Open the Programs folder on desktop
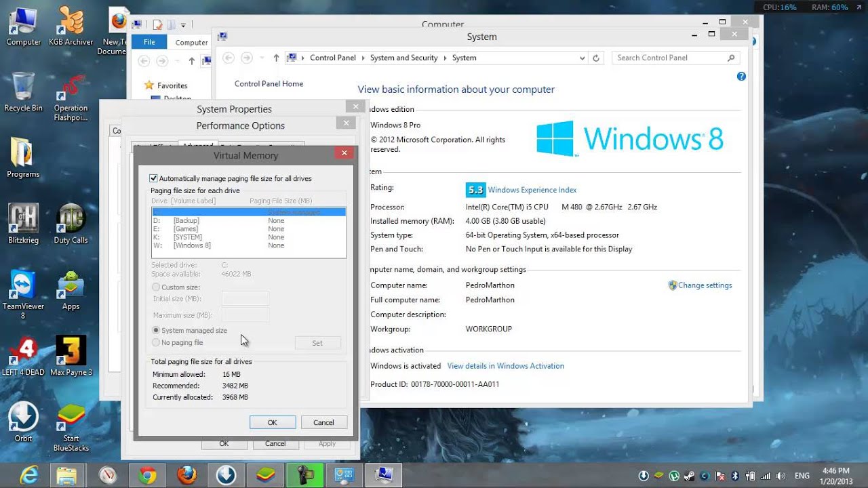The width and height of the screenshot is (868, 488). tap(23, 158)
